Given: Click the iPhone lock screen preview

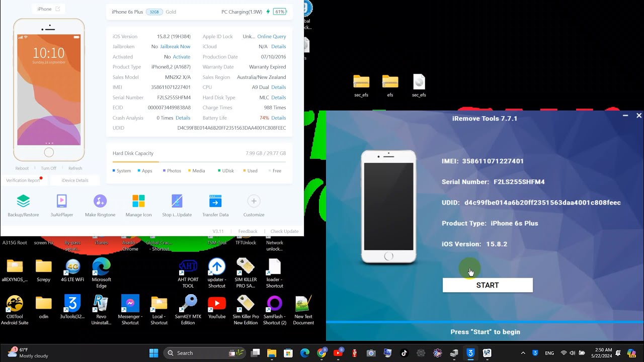Looking at the screenshot, I should [x=49, y=89].
